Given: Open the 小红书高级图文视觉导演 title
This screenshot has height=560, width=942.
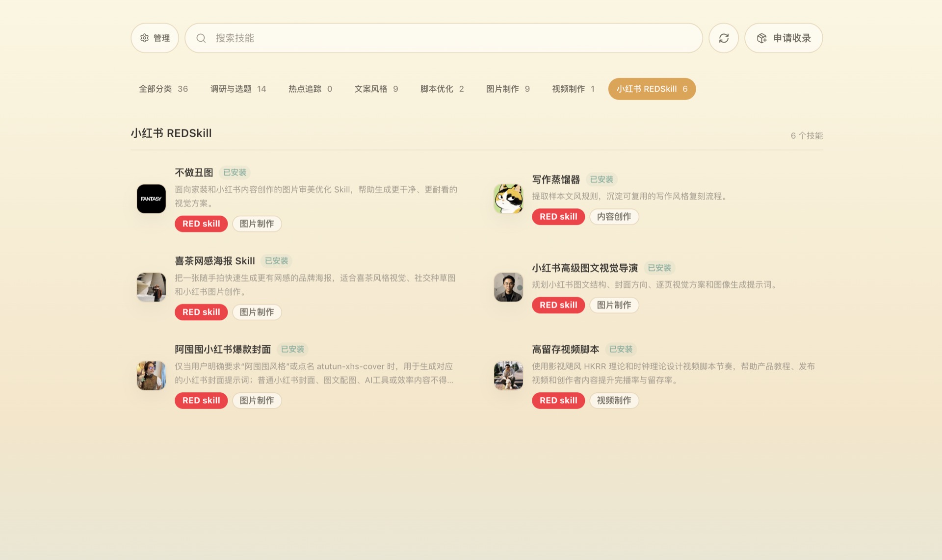Looking at the screenshot, I should click(585, 268).
